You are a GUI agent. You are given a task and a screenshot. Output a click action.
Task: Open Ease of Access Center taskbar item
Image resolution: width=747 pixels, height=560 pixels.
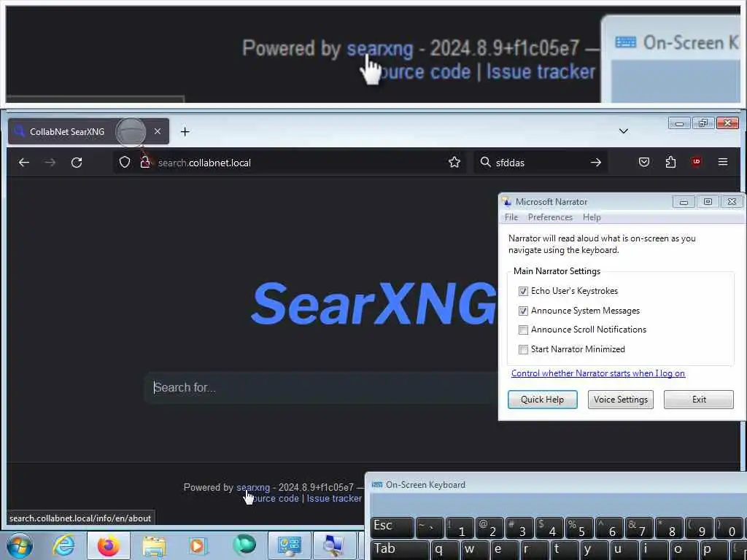(x=289, y=545)
